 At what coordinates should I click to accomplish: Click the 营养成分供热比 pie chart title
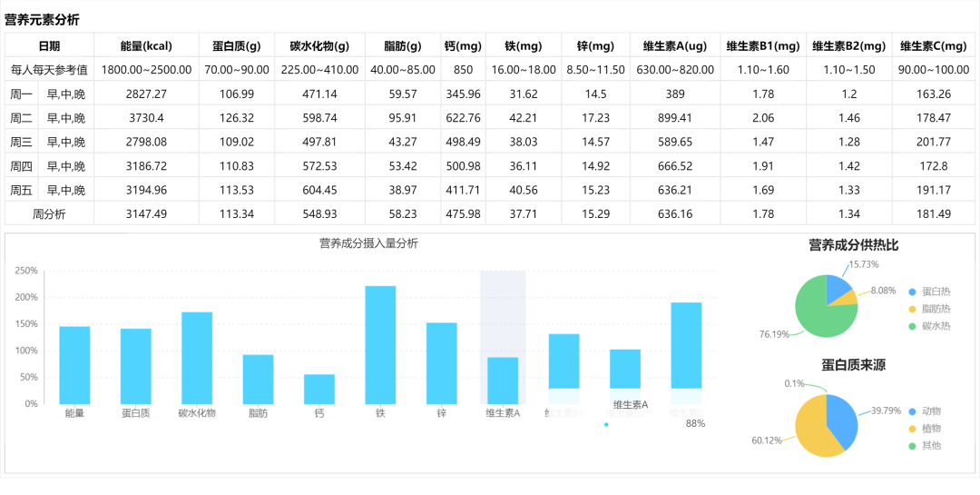point(853,245)
